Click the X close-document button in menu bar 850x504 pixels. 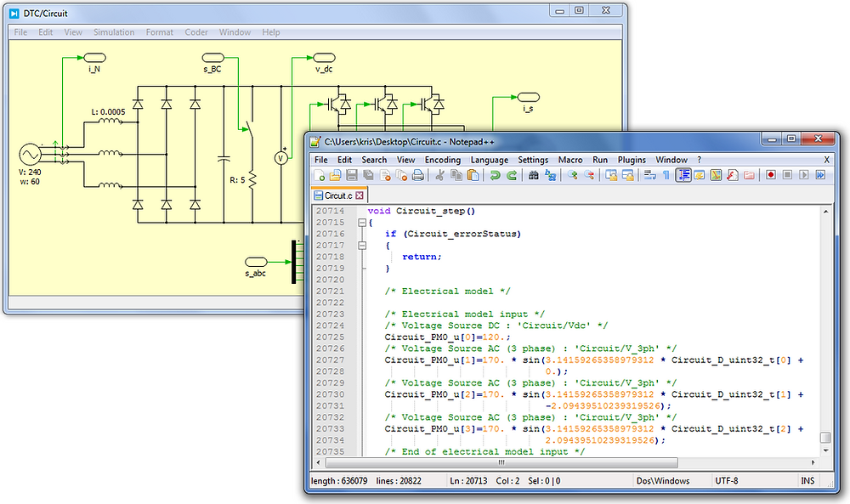click(826, 160)
